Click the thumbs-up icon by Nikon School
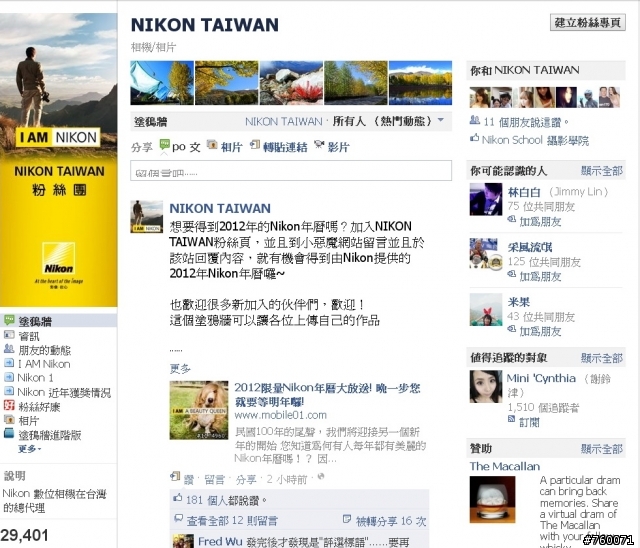 (x=474, y=138)
